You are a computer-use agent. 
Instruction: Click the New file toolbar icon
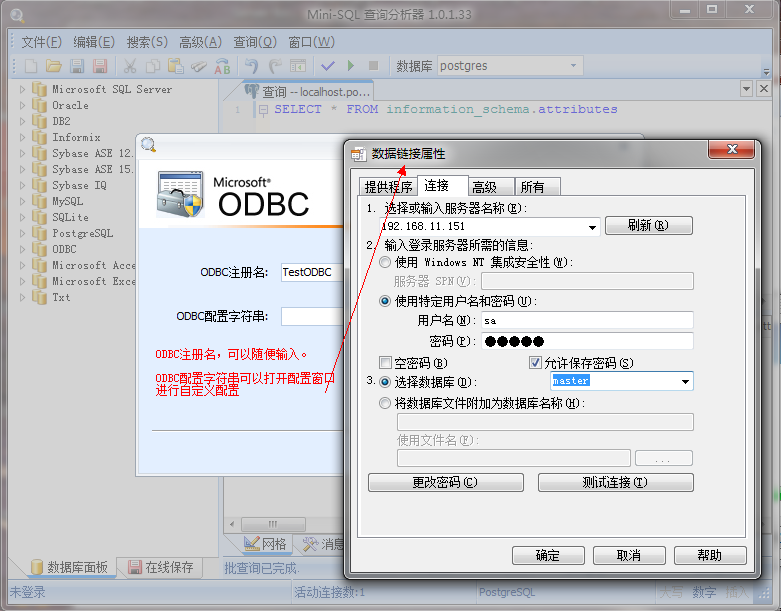[x=31, y=66]
